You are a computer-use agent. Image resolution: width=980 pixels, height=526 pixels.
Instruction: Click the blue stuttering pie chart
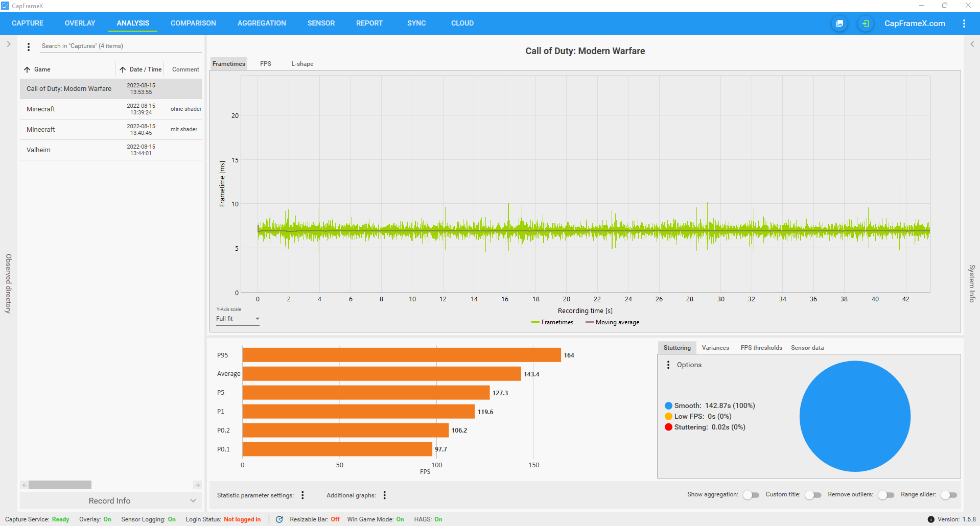coord(855,416)
